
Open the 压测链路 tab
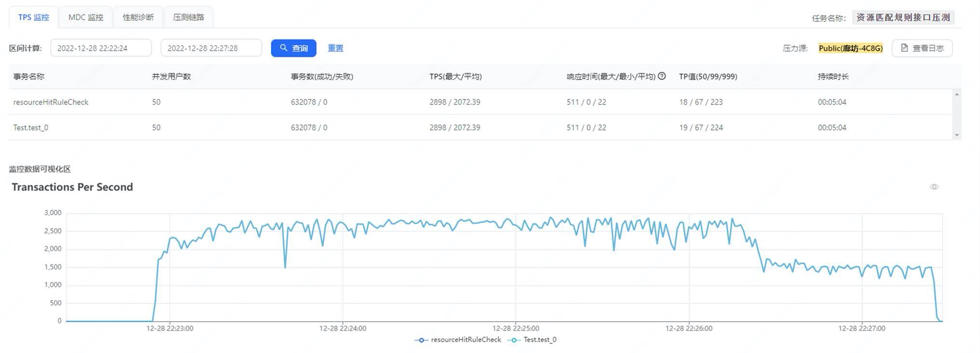(x=189, y=17)
